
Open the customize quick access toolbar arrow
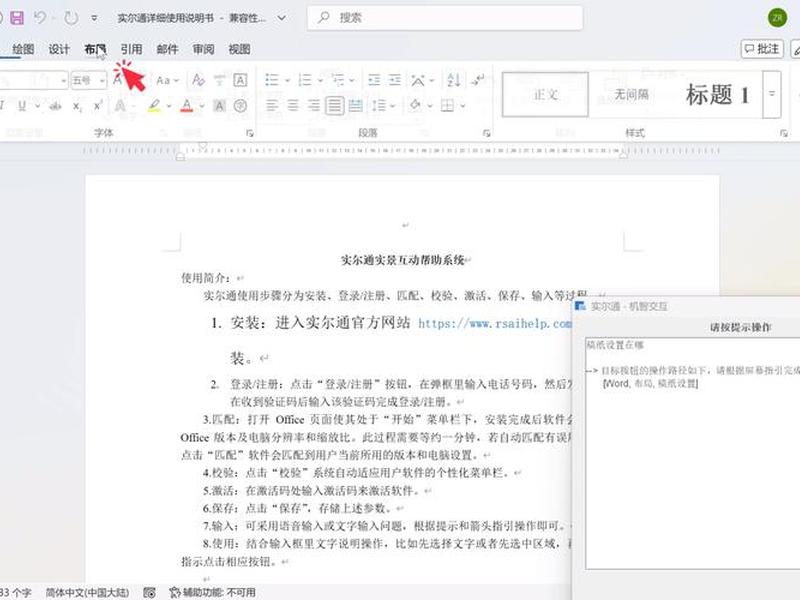coord(94,18)
